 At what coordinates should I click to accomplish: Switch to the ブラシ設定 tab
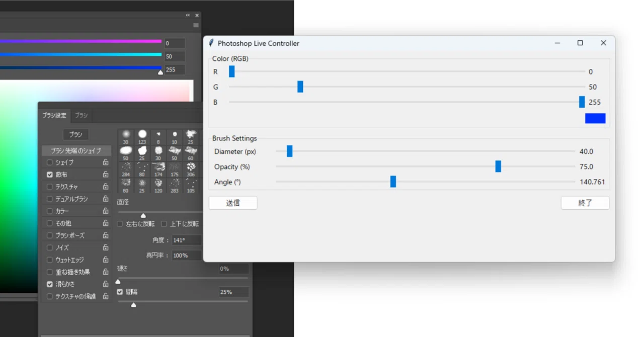tap(54, 115)
